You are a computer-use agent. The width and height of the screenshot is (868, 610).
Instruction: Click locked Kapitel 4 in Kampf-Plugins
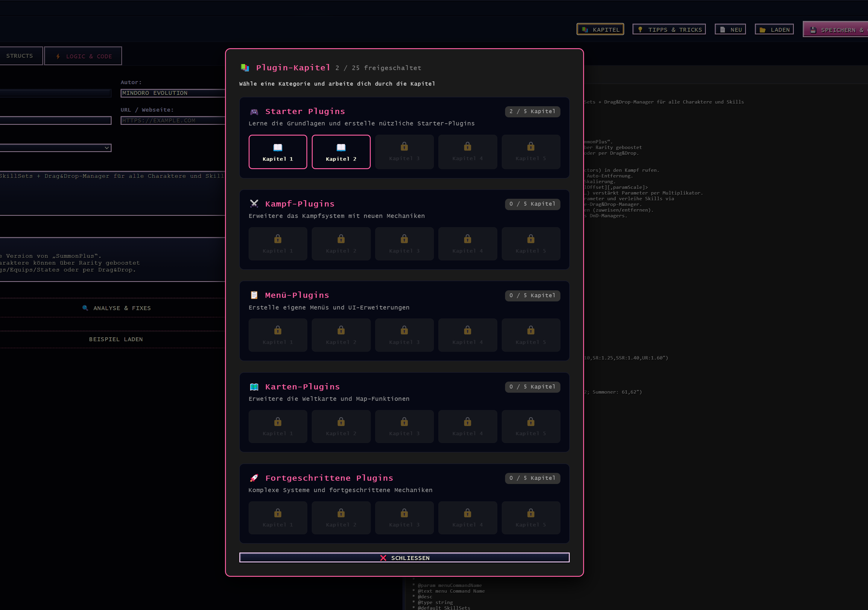coord(467,244)
